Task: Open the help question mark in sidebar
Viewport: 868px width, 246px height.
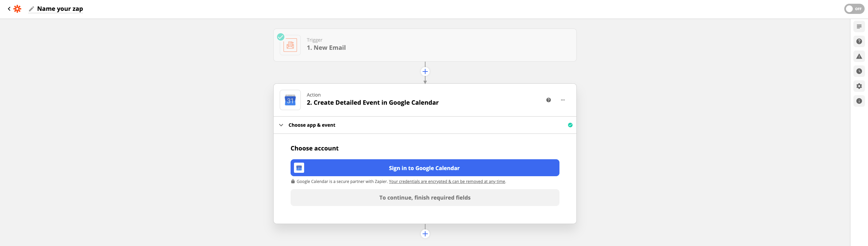Action: click(x=859, y=41)
